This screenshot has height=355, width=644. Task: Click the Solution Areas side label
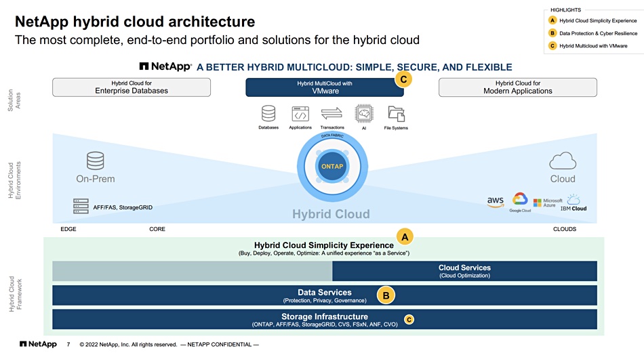click(14, 100)
